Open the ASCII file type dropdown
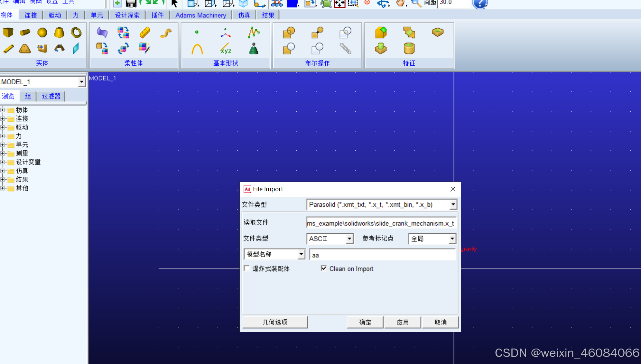This screenshot has height=364, width=641. tap(349, 239)
